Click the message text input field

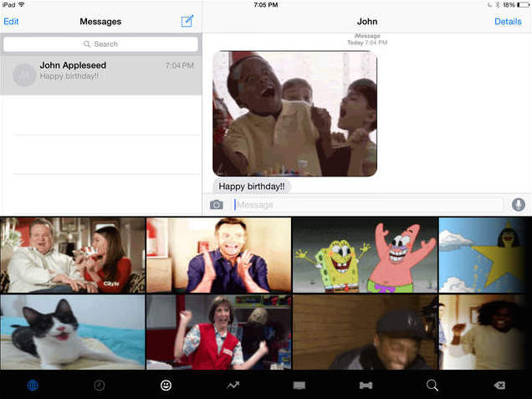pos(368,205)
